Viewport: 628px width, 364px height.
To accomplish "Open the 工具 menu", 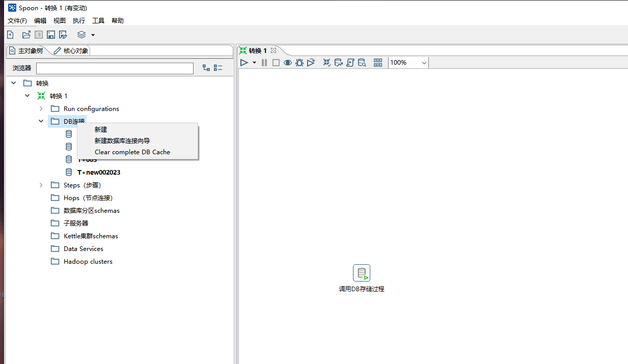I will click(x=98, y=21).
